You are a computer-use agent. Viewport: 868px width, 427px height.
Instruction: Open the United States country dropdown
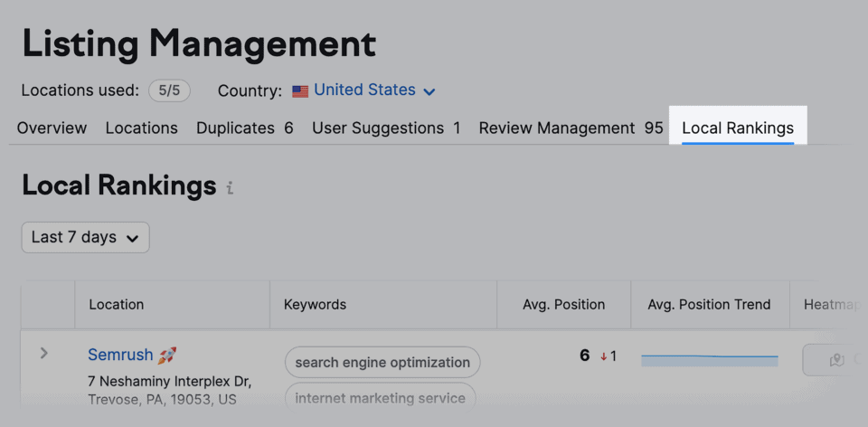[374, 90]
